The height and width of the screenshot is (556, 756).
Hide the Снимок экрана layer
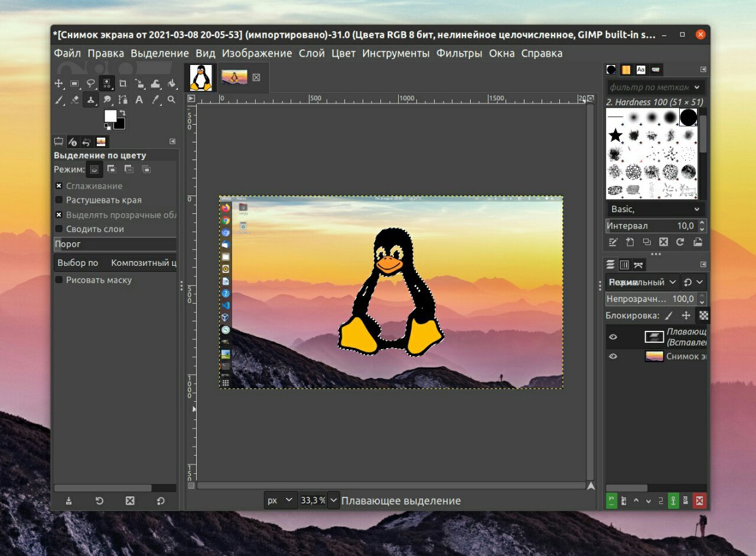[613, 356]
